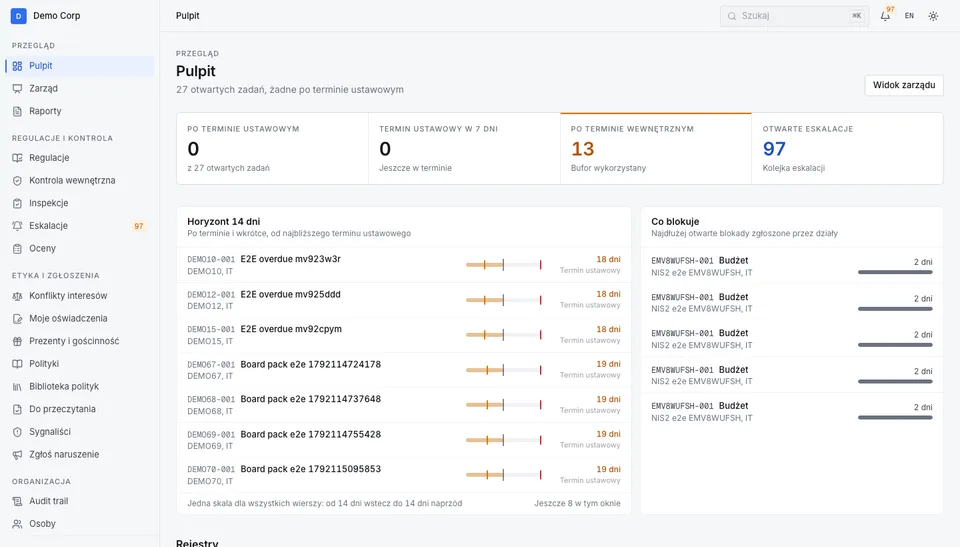
Task: Click the Oceny clipboard icon
Action: pos(17,249)
